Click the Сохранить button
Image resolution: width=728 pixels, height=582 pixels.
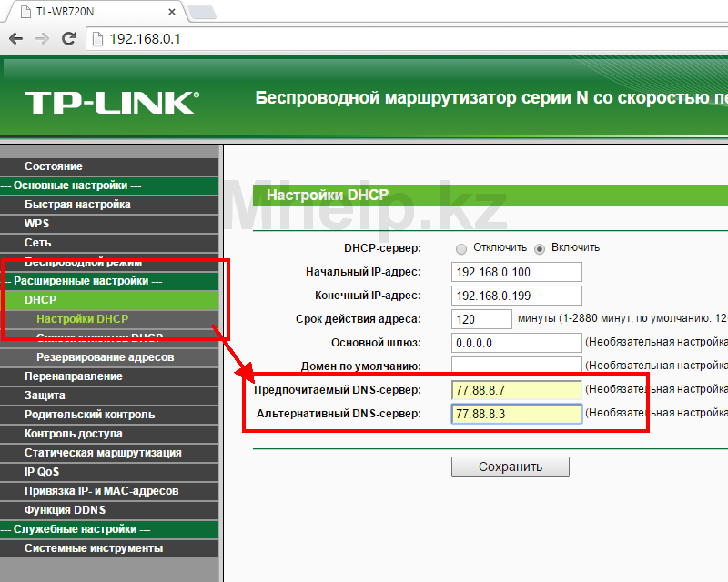(x=511, y=467)
